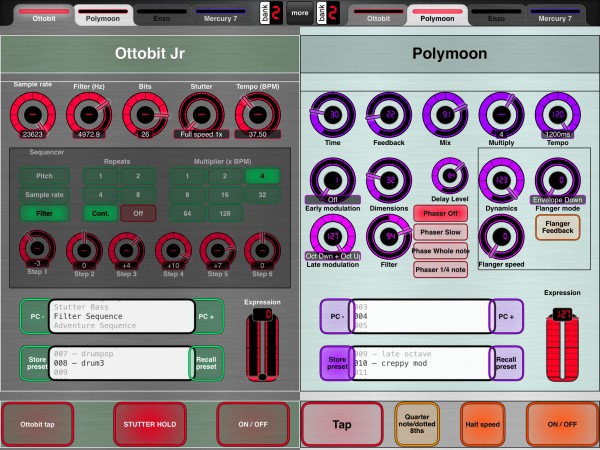
Task: Click the Polymoon Time knob
Action: tap(333, 114)
